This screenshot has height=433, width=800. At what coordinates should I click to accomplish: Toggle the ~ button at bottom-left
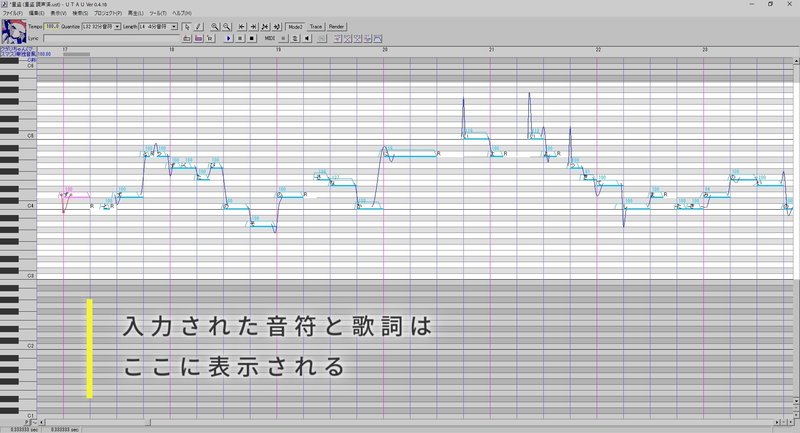coord(35,422)
